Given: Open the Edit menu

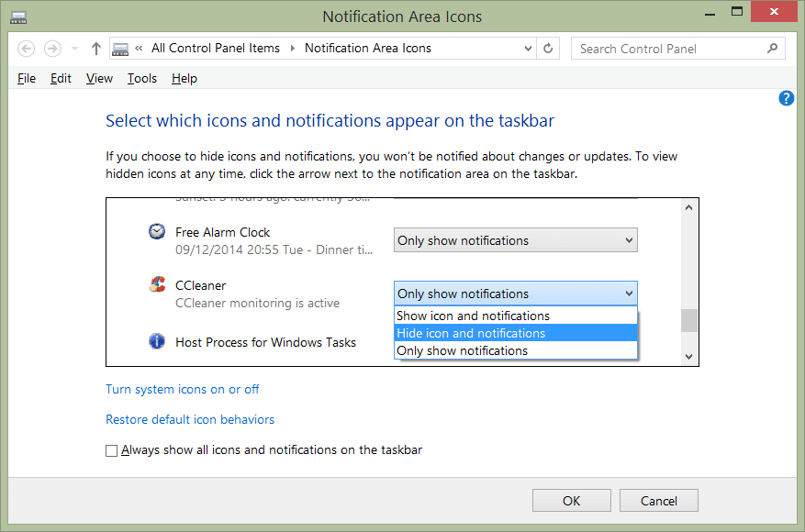Looking at the screenshot, I should pyautogui.click(x=61, y=79).
